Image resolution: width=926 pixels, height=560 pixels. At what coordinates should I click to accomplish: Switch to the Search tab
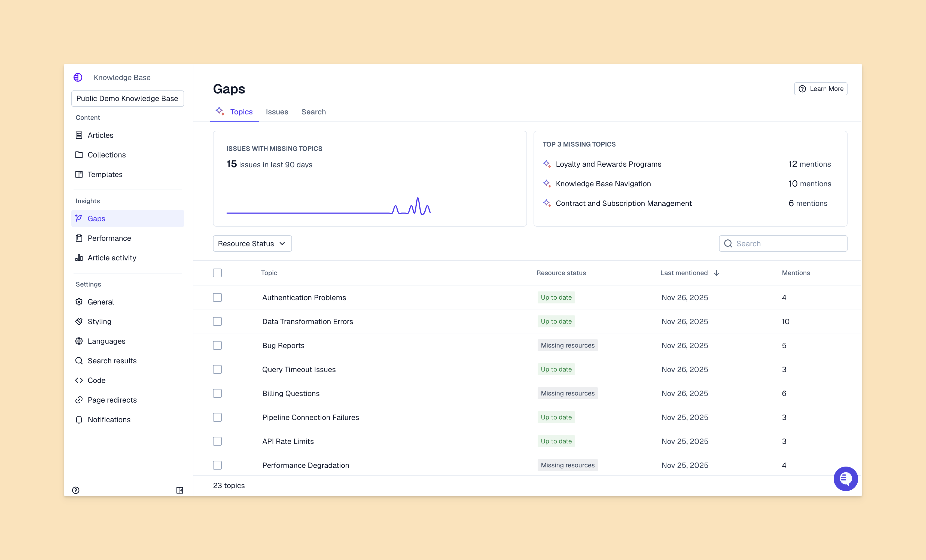(x=313, y=112)
